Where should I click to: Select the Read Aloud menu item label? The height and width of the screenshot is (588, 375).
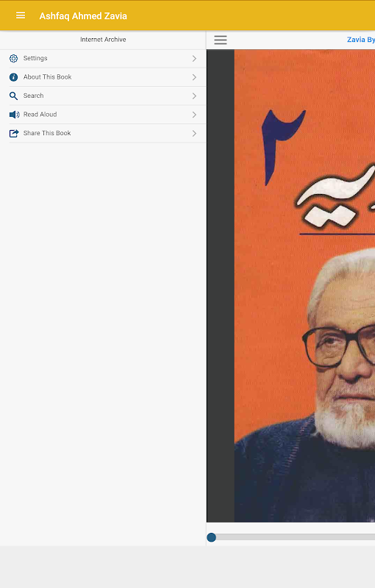coord(40,115)
